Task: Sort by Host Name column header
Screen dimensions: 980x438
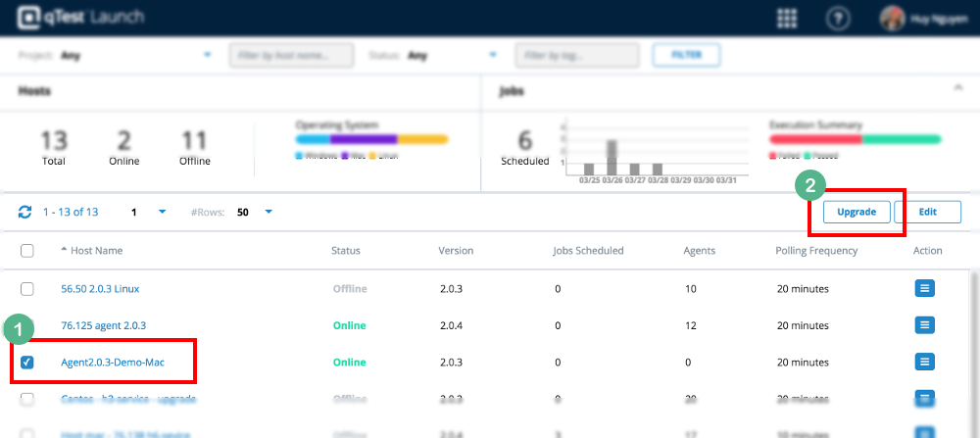Action: click(96, 251)
